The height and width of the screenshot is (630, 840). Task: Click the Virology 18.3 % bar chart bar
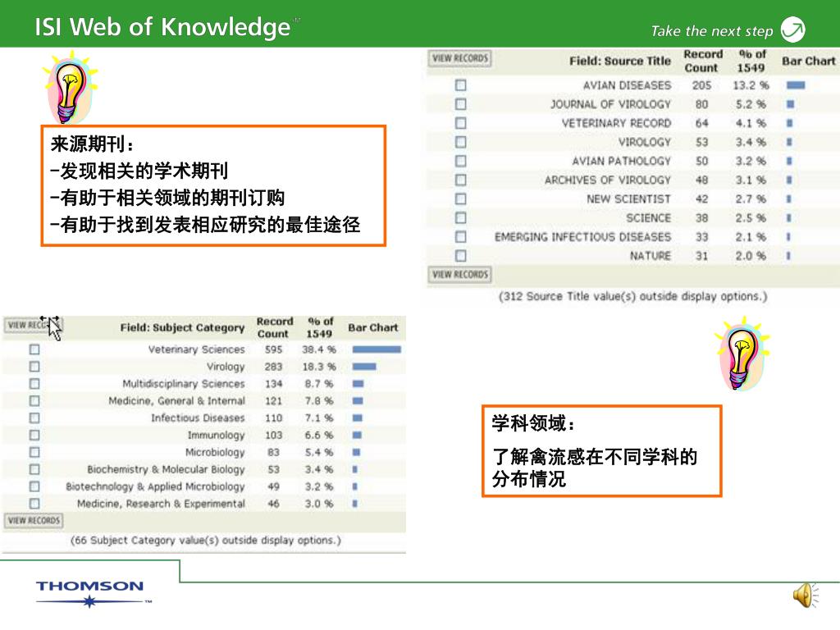(x=364, y=367)
